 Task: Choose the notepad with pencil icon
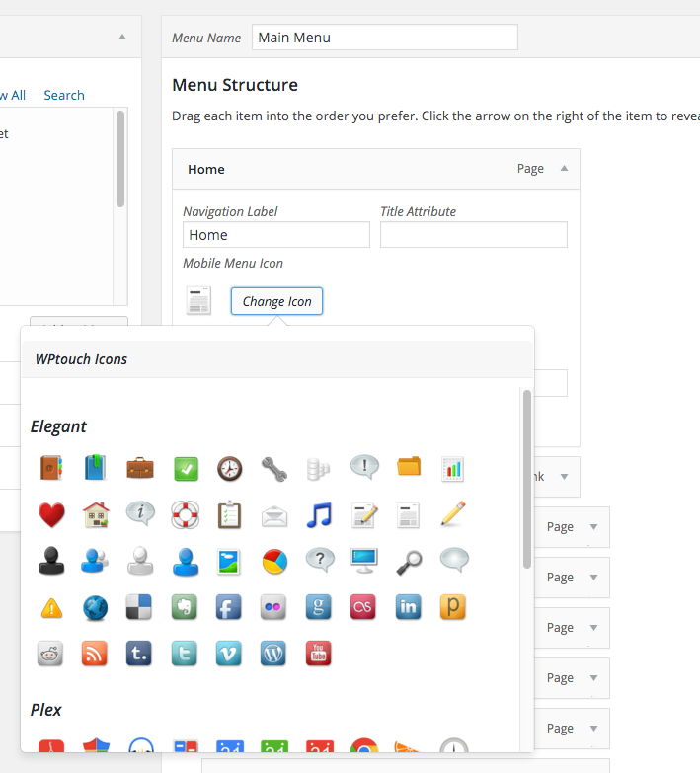[x=364, y=515]
